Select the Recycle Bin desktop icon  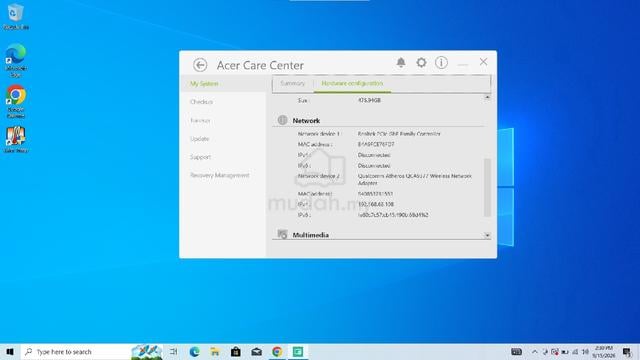pyautogui.click(x=16, y=17)
